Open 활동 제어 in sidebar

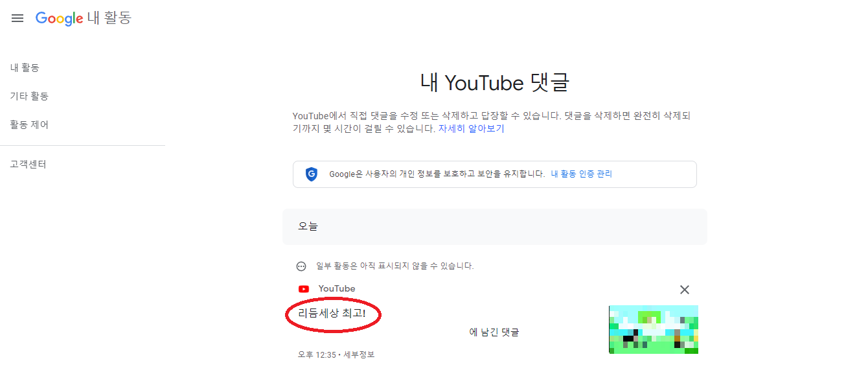[29, 124]
